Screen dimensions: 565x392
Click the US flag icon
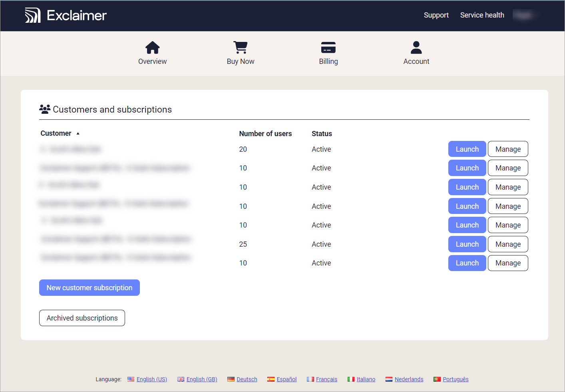pyautogui.click(x=131, y=379)
